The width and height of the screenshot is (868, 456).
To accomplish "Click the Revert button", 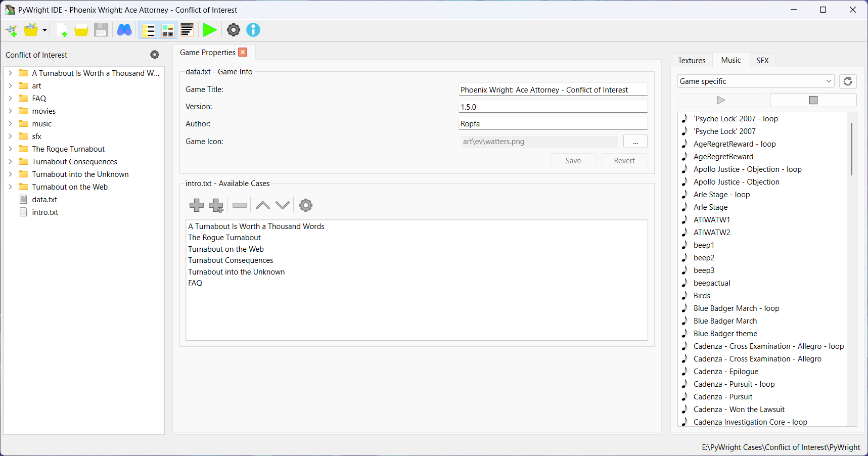I will click(624, 161).
